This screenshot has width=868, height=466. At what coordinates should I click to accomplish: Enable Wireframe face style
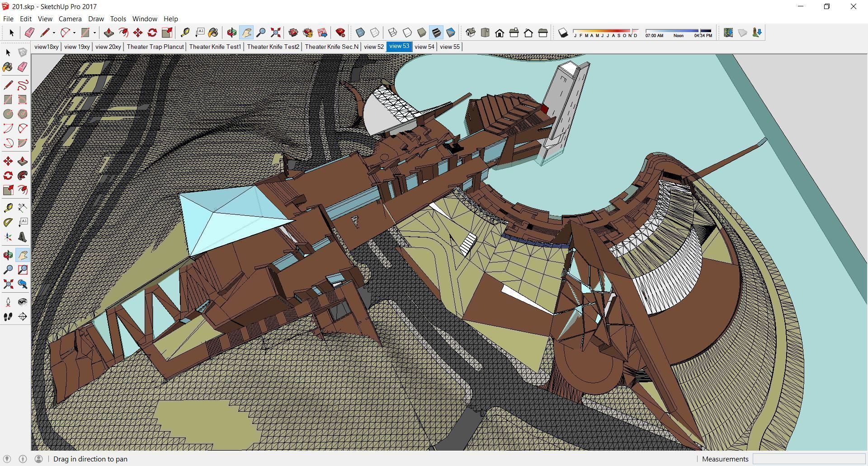pyautogui.click(x=393, y=33)
